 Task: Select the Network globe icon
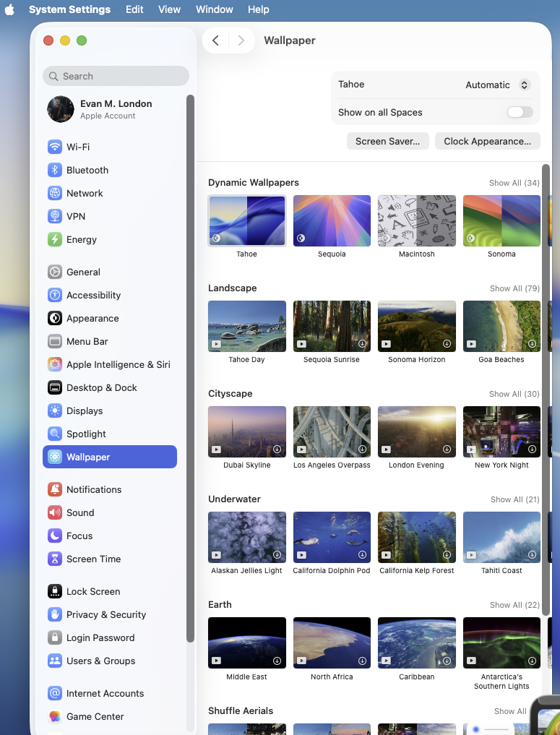point(55,193)
